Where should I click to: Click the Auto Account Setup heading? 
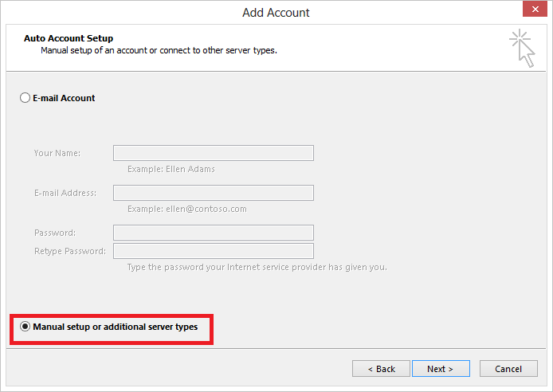pyautogui.click(x=68, y=38)
